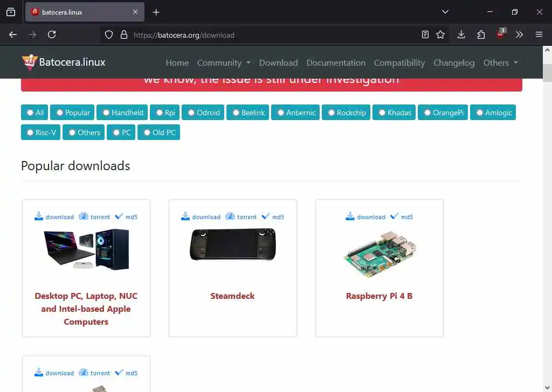Open the Download nav item
This screenshot has width=552, height=392.
click(279, 62)
